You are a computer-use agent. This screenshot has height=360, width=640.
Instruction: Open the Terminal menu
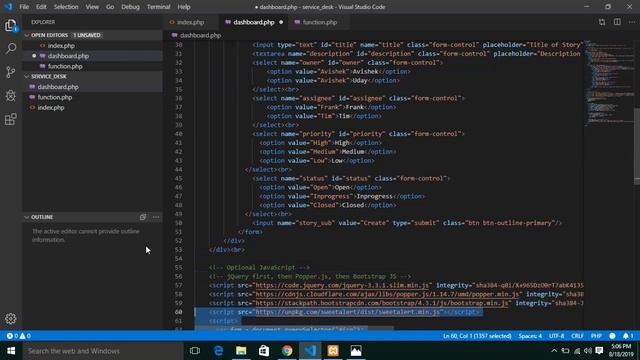pos(158,7)
